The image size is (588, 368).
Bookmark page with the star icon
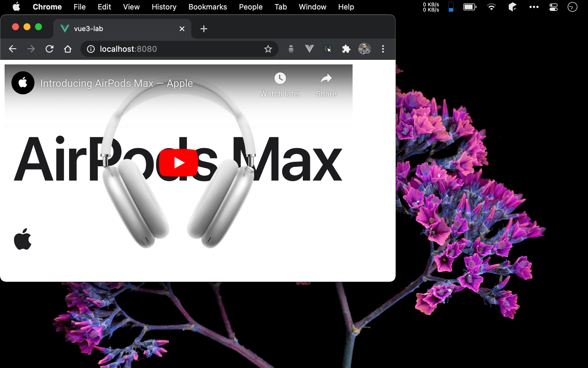268,49
